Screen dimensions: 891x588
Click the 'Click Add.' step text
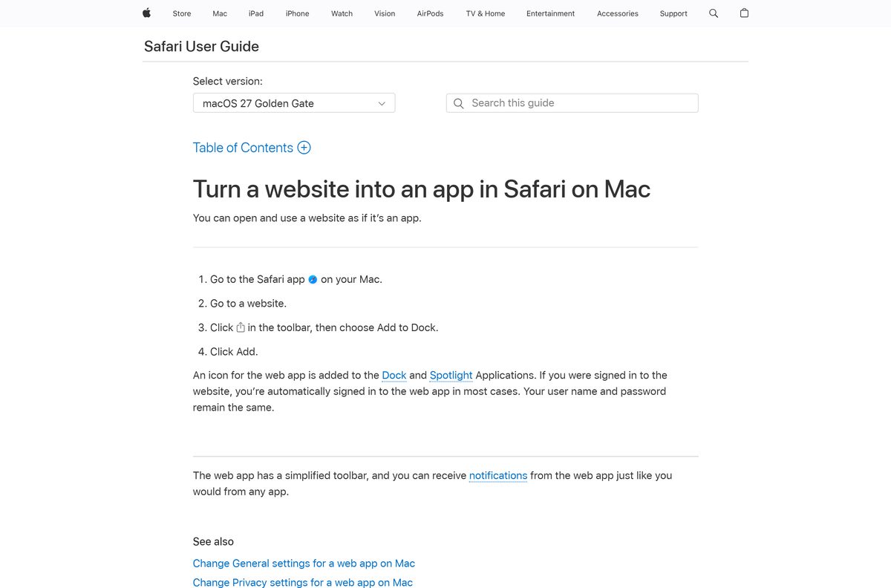point(234,352)
